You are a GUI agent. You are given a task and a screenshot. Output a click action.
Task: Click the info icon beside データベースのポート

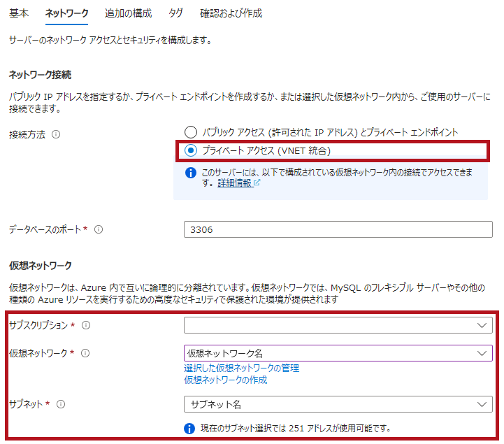[x=99, y=229]
